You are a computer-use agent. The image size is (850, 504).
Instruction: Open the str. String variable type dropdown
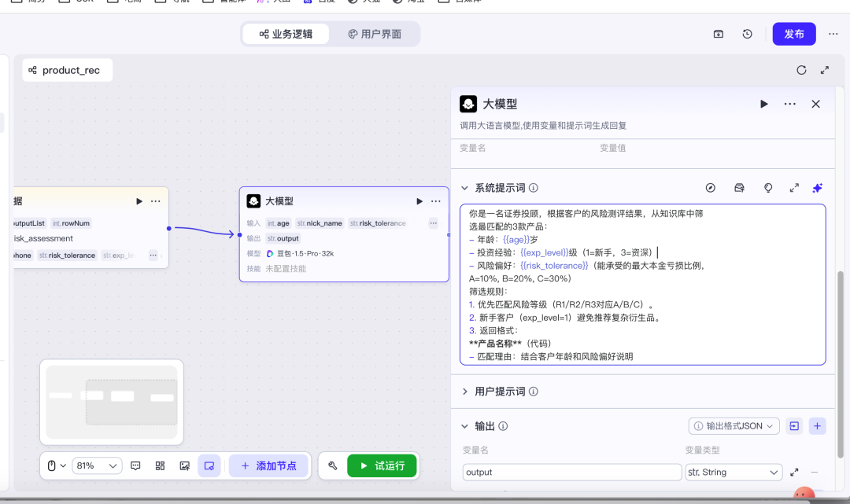click(x=733, y=473)
